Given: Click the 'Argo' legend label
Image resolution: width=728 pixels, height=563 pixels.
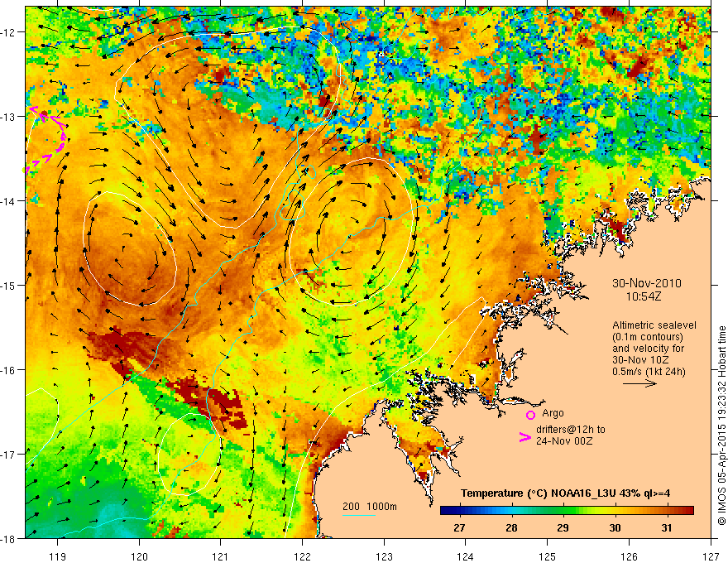Looking at the screenshot, I should 553,413.
